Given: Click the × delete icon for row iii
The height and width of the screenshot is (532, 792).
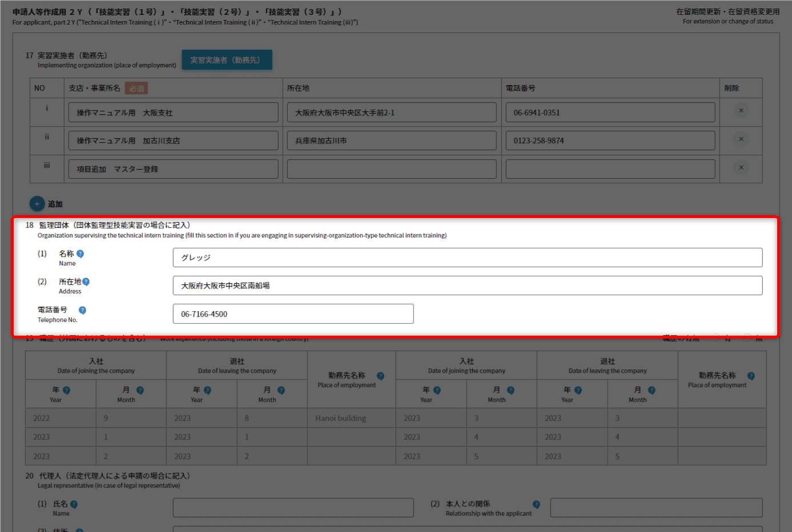Looking at the screenshot, I should click(741, 168).
